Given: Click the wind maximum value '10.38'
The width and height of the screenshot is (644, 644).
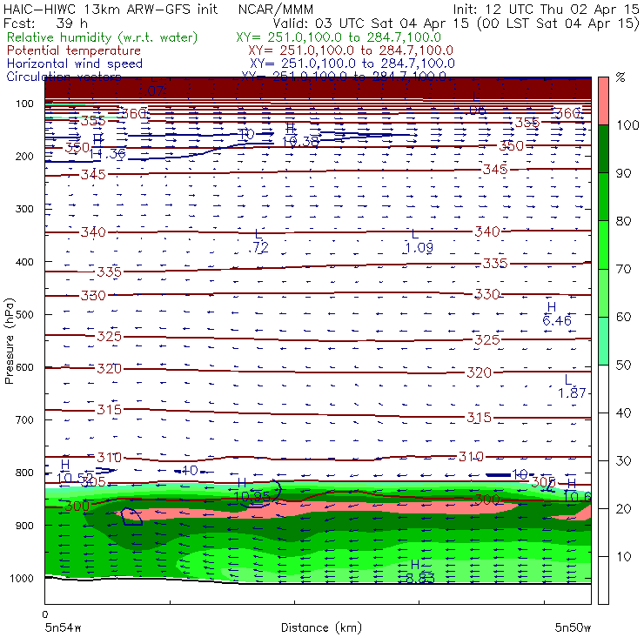Looking at the screenshot, I should pos(300,142).
